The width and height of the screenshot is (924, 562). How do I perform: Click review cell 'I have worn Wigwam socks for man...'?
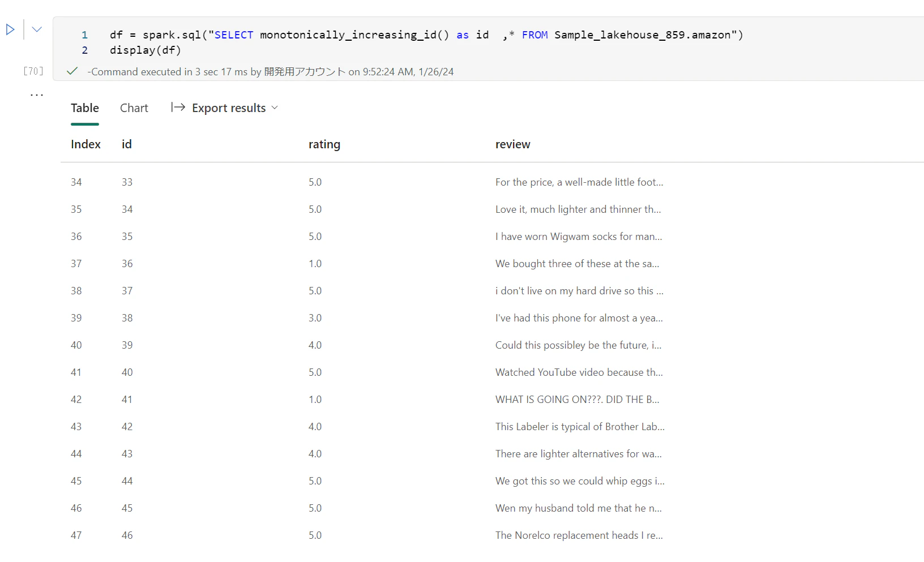click(x=579, y=237)
